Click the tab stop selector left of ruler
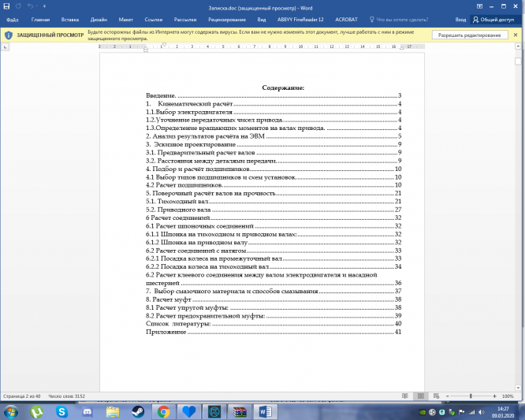 point(5,47)
